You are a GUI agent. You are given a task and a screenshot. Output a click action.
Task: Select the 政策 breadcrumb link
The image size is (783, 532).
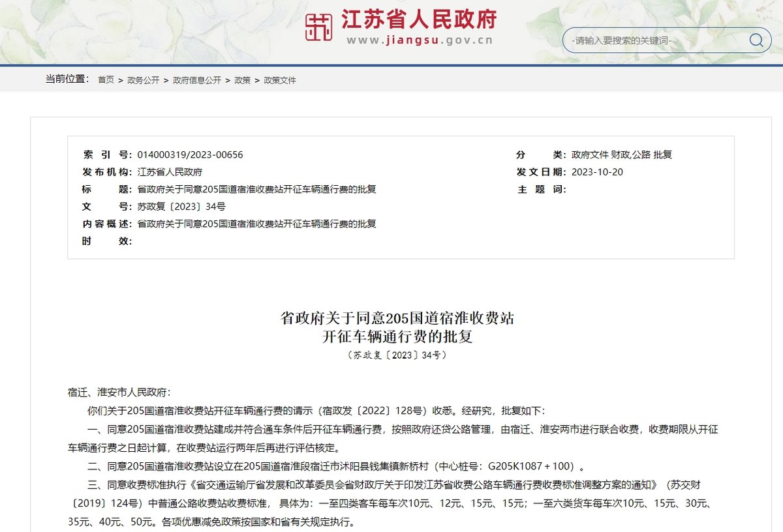coord(242,80)
